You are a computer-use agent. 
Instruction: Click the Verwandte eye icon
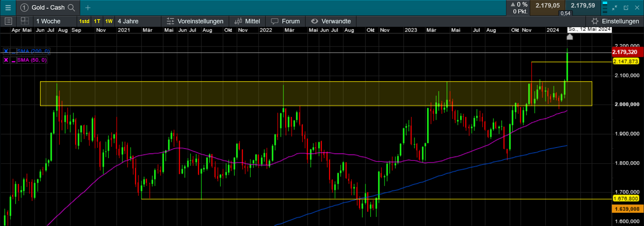(314, 21)
